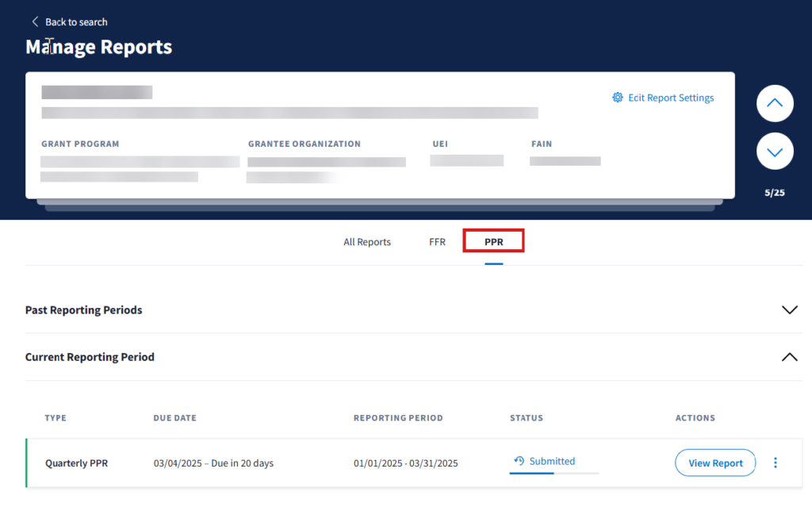Click the Due Date column header
This screenshot has height=507, width=812.
pyautogui.click(x=174, y=418)
